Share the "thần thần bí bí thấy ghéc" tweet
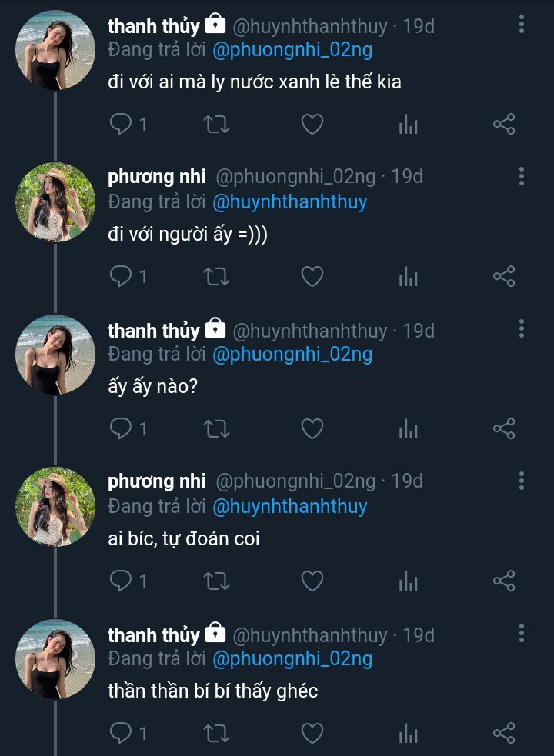The image size is (554, 756). 504,734
